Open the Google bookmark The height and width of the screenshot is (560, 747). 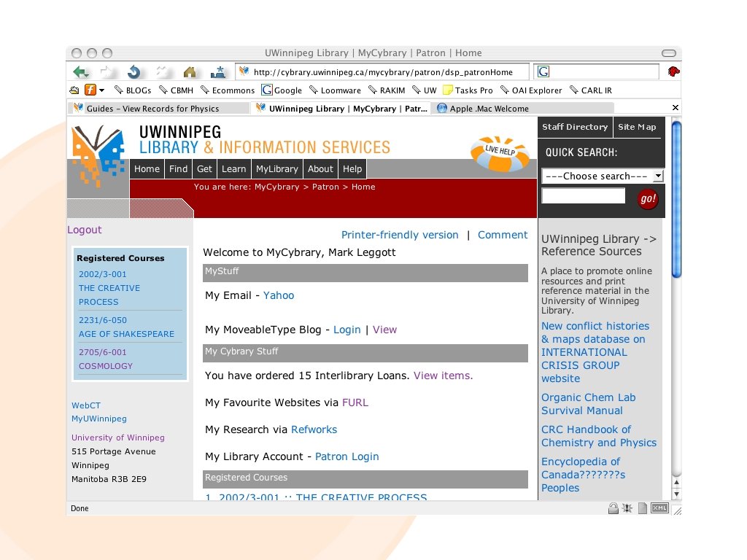click(x=282, y=90)
